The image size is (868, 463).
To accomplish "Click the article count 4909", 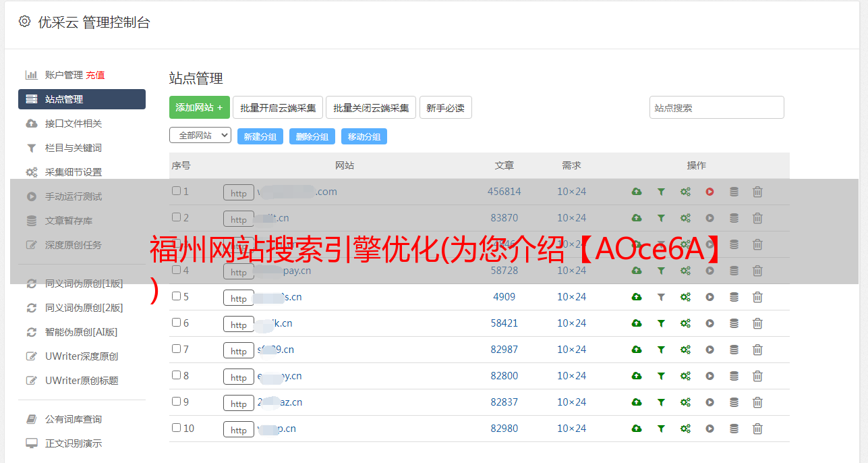I will point(504,297).
